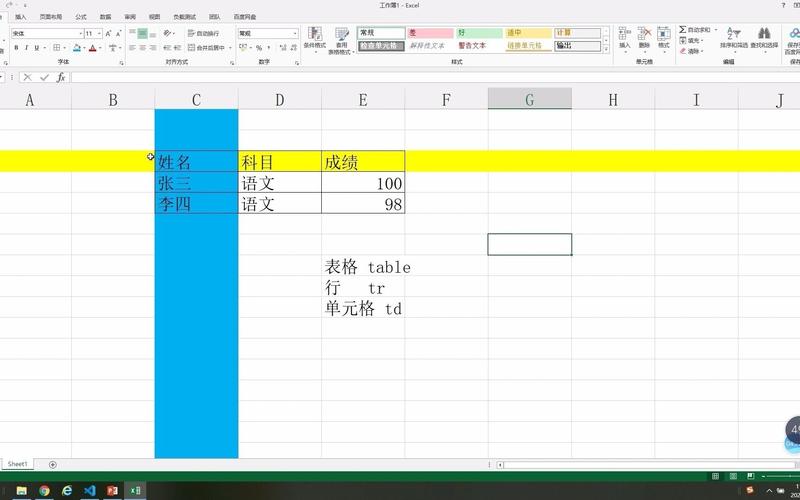Click the fx insert function button
800x500 pixels.
[x=61, y=77]
